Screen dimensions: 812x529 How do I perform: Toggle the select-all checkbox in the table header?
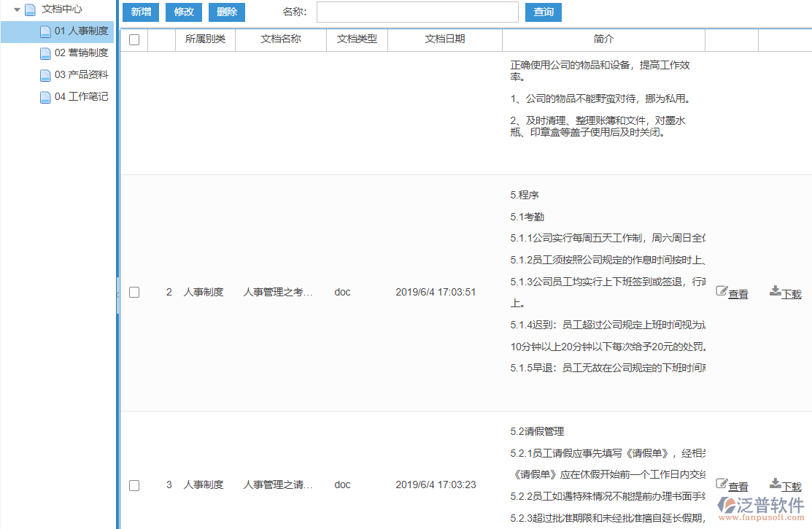coord(134,40)
